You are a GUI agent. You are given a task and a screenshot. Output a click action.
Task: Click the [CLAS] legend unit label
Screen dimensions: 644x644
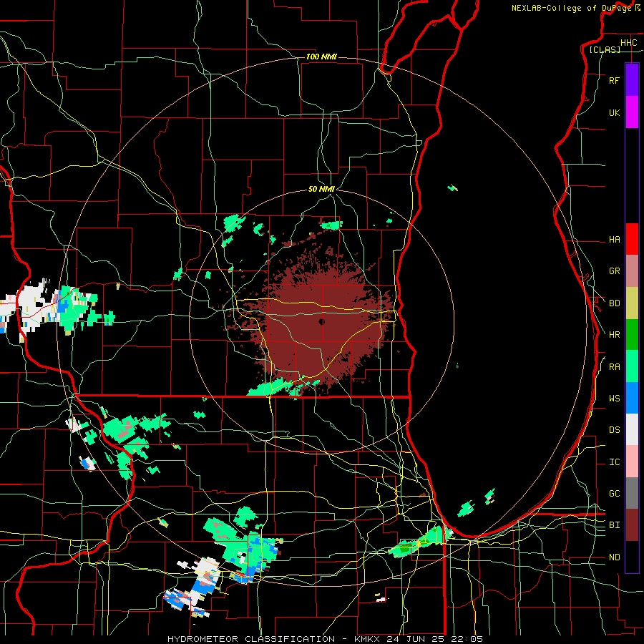coord(605,50)
